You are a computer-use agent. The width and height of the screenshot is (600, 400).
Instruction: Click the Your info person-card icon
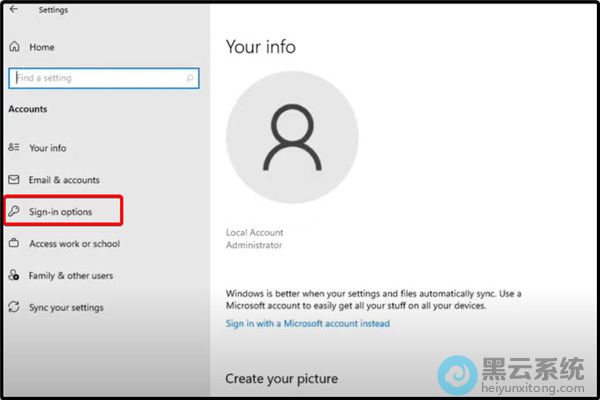14,147
